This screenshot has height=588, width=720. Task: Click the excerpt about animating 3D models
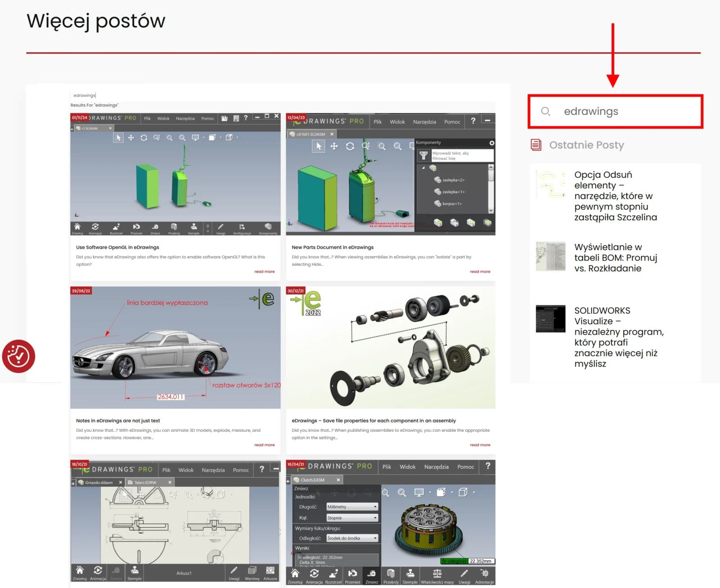pyautogui.click(x=168, y=434)
